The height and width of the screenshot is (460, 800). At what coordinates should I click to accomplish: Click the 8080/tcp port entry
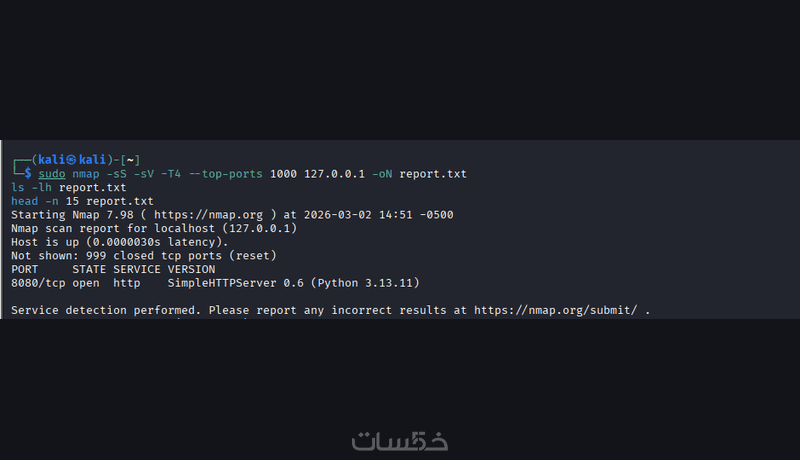point(38,283)
